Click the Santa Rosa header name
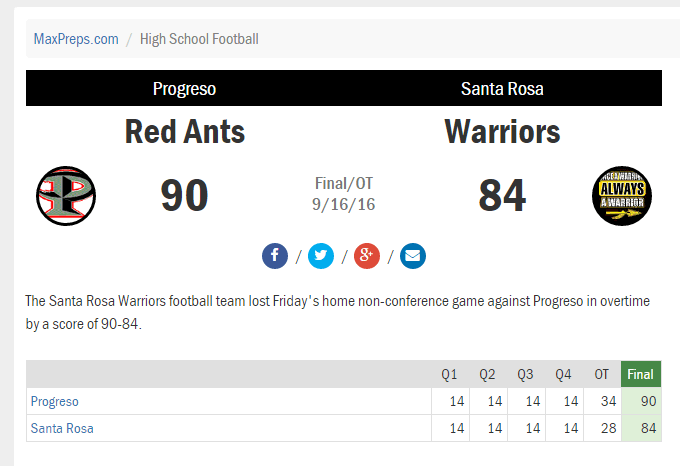 tap(502, 89)
